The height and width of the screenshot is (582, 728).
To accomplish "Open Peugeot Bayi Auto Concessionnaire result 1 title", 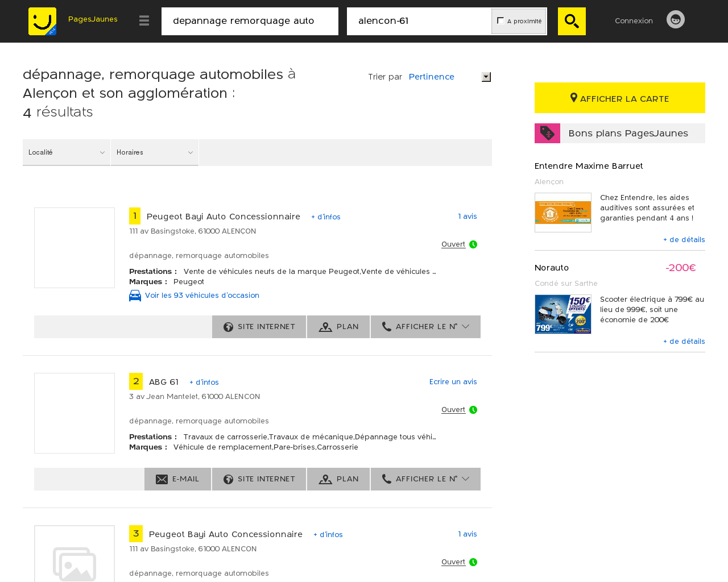I will coord(224,217).
